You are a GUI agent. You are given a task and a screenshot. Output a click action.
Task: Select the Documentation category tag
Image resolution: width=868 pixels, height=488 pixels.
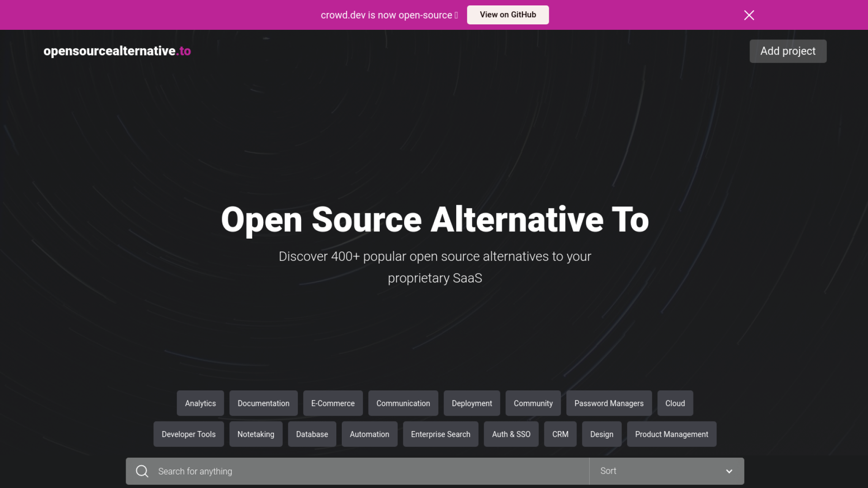click(263, 403)
